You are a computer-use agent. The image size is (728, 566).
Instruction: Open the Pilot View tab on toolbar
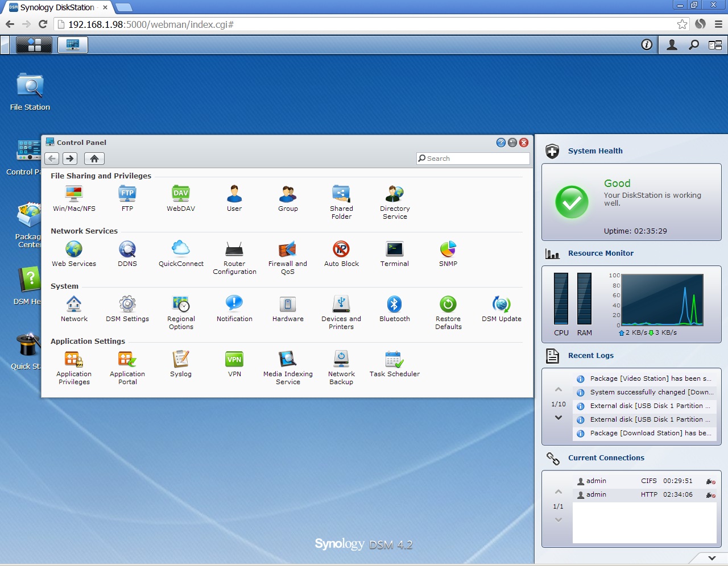pyautogui.click(x=33, y=44)
